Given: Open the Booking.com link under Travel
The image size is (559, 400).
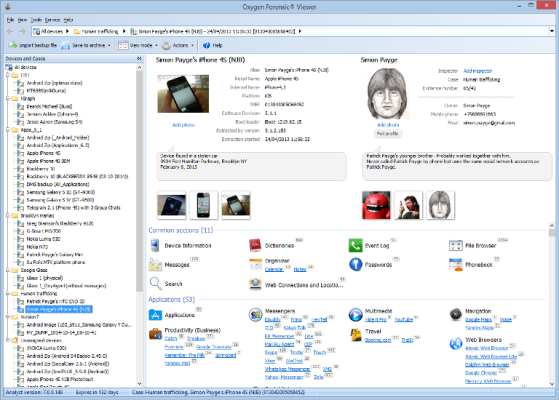Looking at the screenshot, I should click(x=378, y=340).
